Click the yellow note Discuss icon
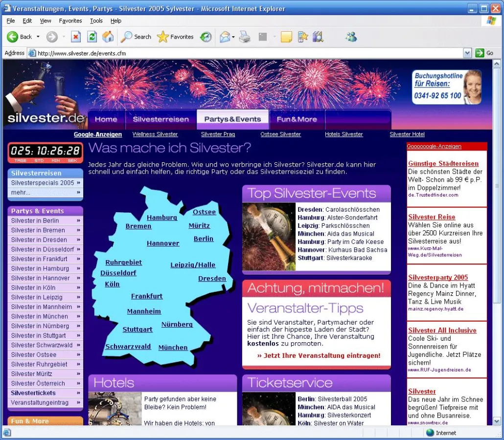Image resolution: width=504 pixels, height=440 pixels. coord(286,37)
